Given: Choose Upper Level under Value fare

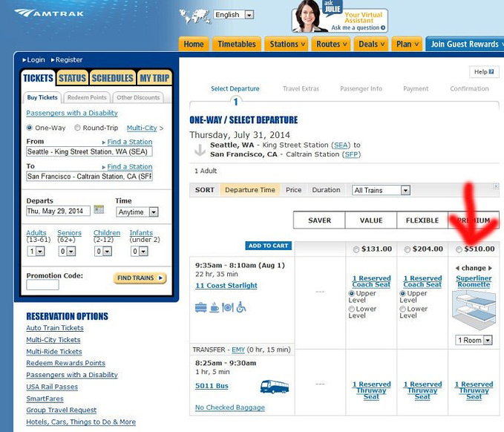Looking at the screenshot, I should pos(352,293).
